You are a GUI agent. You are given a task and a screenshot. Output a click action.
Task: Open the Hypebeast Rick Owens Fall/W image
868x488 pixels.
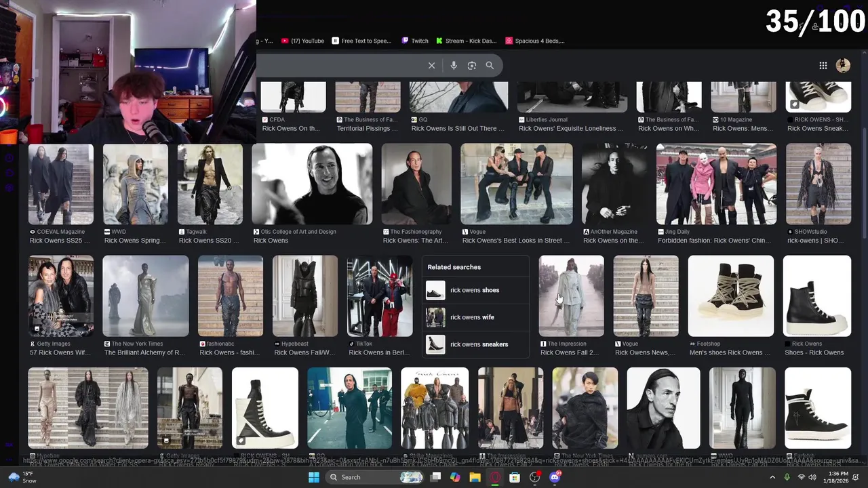click(305, 296)
